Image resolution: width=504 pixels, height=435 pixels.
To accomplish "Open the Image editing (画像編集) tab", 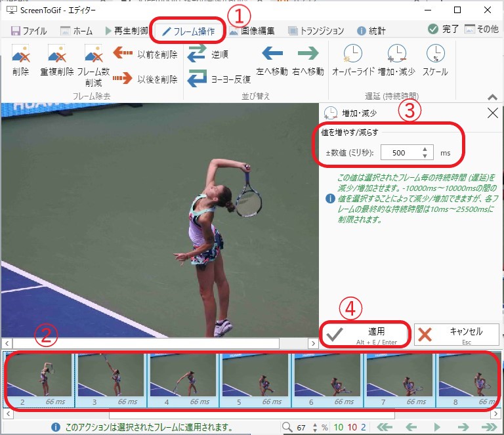I will point(252,31).
